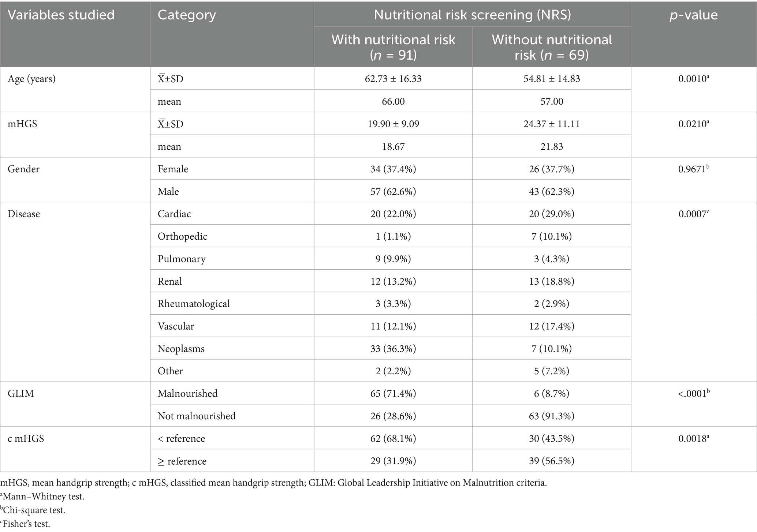This screenshot has width=757, height=532.
Task: Click the "Neoplasms" category cell
Action: (181, 349)
